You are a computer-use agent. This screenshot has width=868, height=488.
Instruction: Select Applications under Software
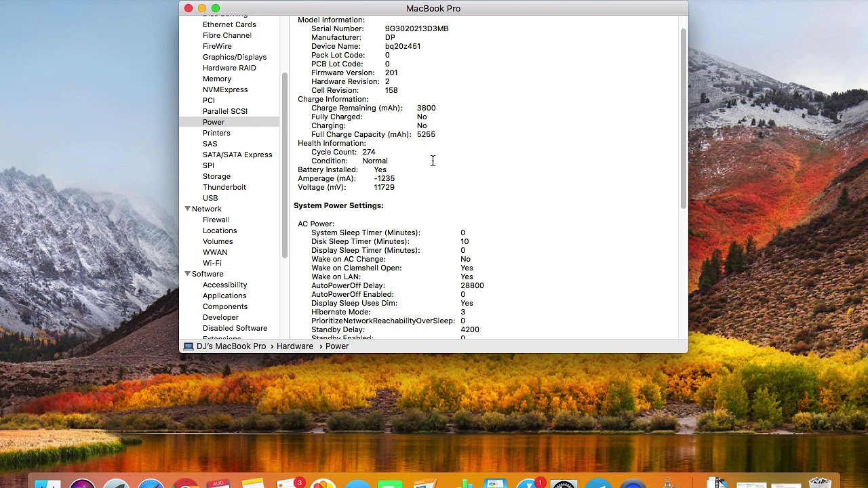[224, 296]
